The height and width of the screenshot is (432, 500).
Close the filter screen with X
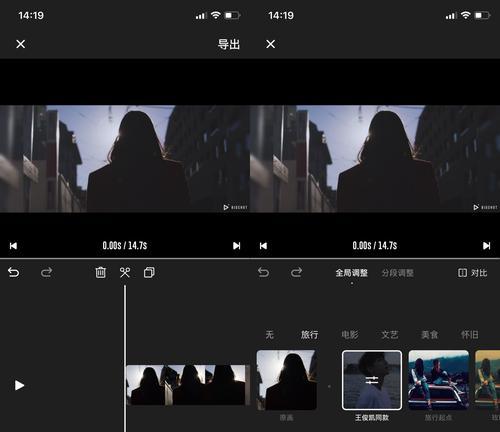pyautogui.click(x=271, y=44)
